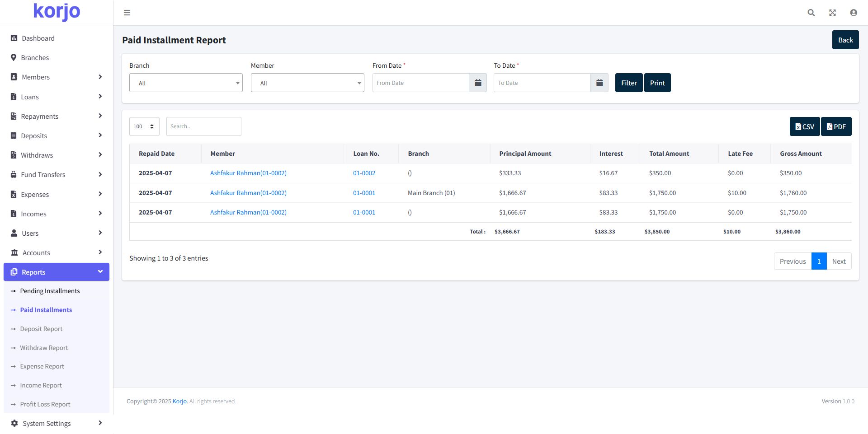Click the hamburger menu icon

[x=127, y=13]
